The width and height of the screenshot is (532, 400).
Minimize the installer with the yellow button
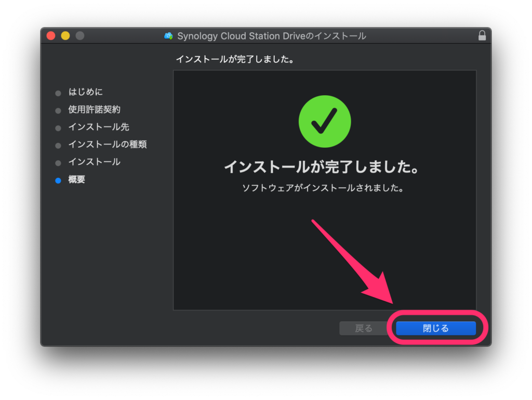pos(65,36)
